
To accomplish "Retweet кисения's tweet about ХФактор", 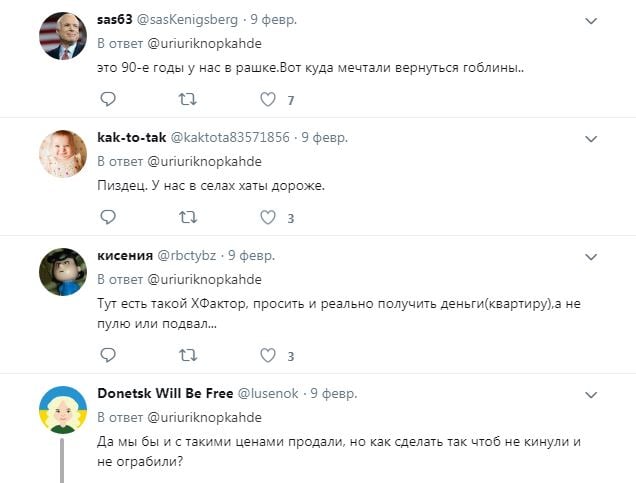I will click(x=188, y=355).
